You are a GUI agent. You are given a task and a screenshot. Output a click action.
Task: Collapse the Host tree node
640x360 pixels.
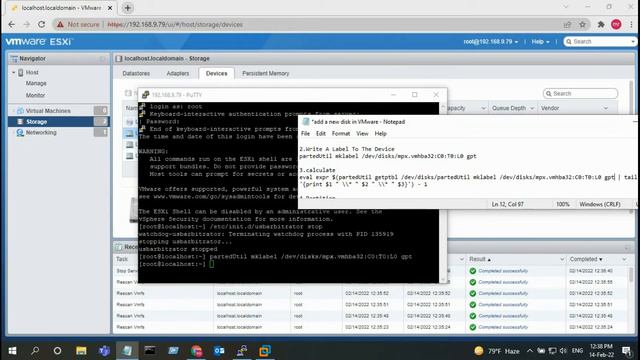13,72
